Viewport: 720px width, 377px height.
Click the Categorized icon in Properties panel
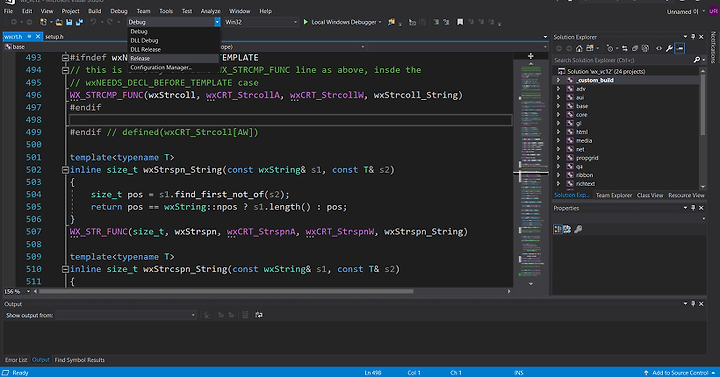click(557, 229)
